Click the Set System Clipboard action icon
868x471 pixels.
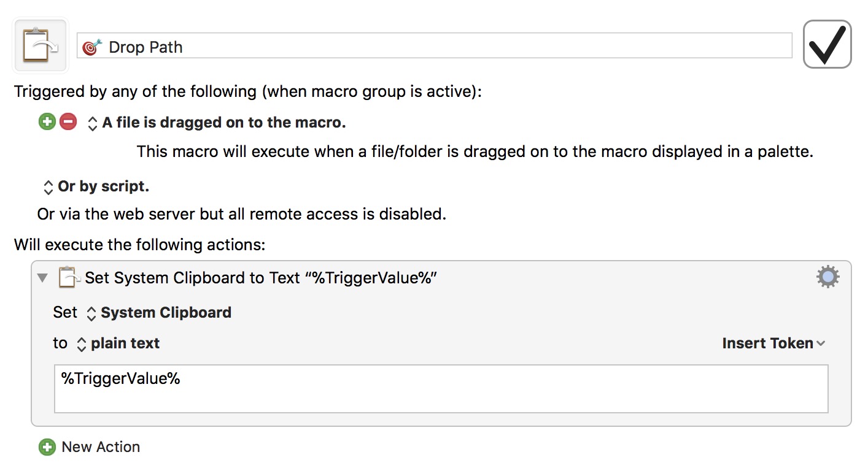tap(69, 277)
